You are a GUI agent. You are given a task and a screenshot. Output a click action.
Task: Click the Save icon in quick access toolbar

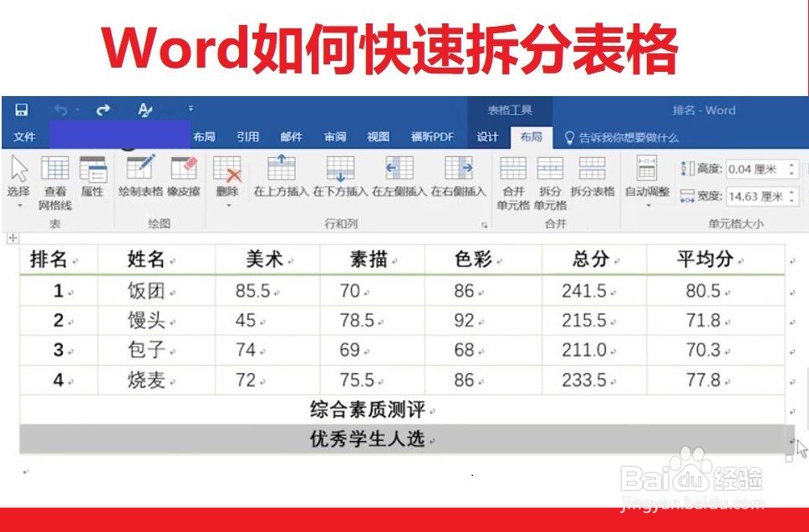21,109
